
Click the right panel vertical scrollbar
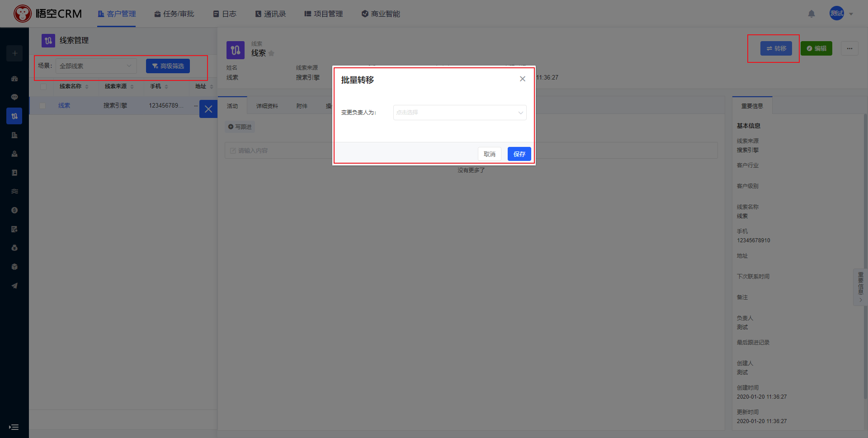pyautogui.click(x=865, y=256)
